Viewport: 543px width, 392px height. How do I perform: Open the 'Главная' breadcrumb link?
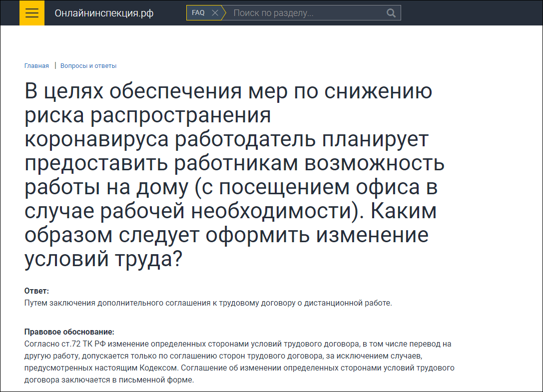pos(36,66)
